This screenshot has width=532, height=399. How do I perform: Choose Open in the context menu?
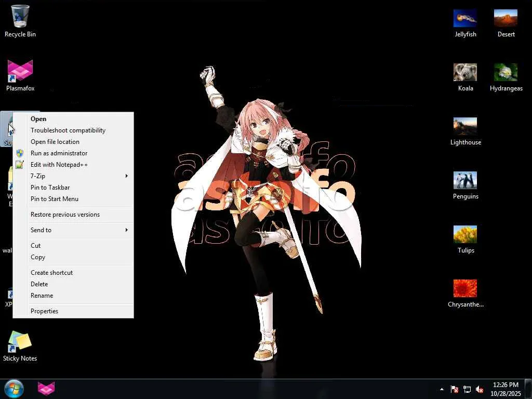tap(73, 119)
